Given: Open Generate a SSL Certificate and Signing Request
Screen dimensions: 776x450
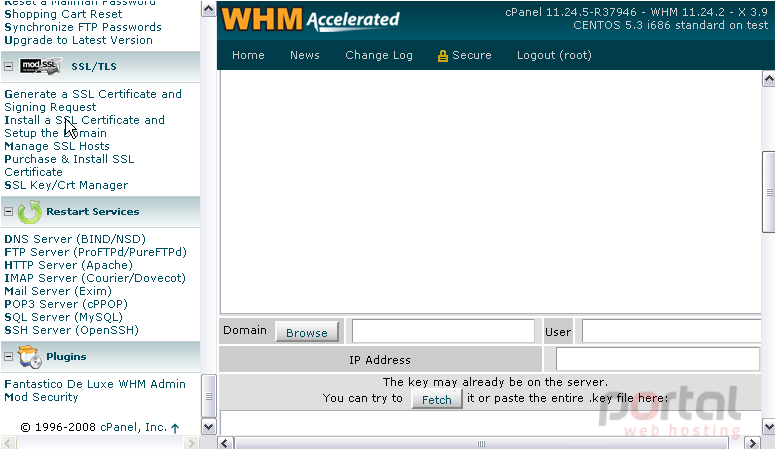Looking at the screenshot, I should (x=93, y=100).
